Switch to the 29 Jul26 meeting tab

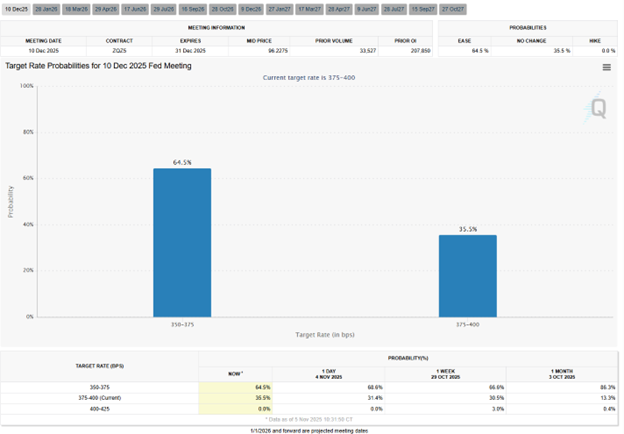163,8
